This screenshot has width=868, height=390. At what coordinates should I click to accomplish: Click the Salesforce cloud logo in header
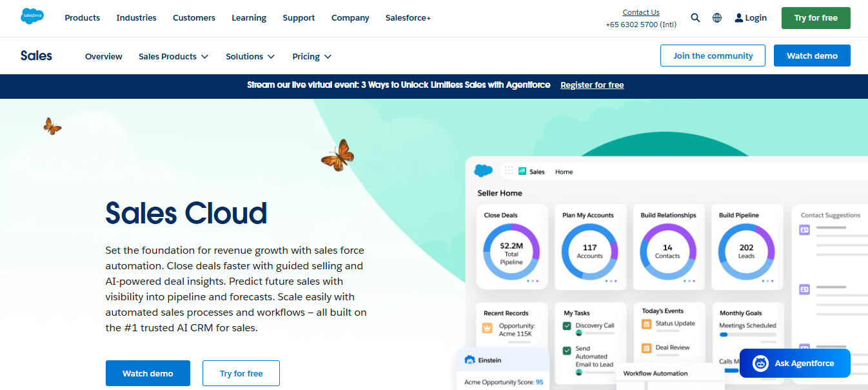[32, 17]
